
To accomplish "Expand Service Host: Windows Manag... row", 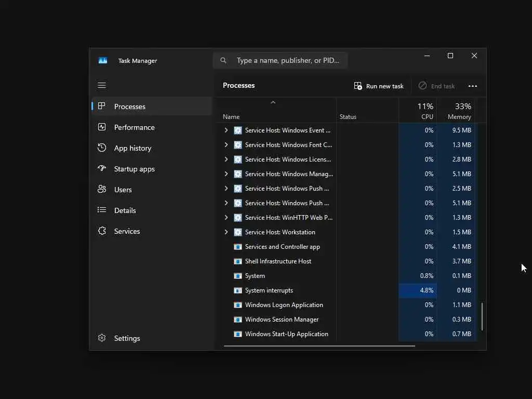I will coord(227,174).
